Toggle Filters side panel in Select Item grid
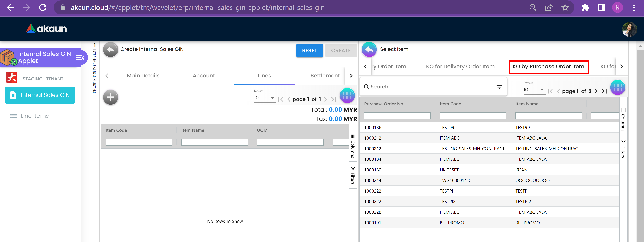 click(x=623, y=149)
